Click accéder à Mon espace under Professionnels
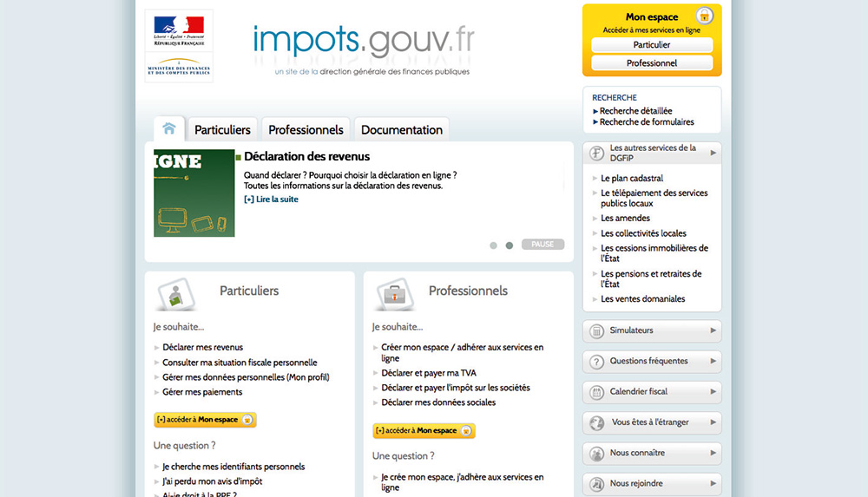 pyautogui.click(x=424, y=430)
